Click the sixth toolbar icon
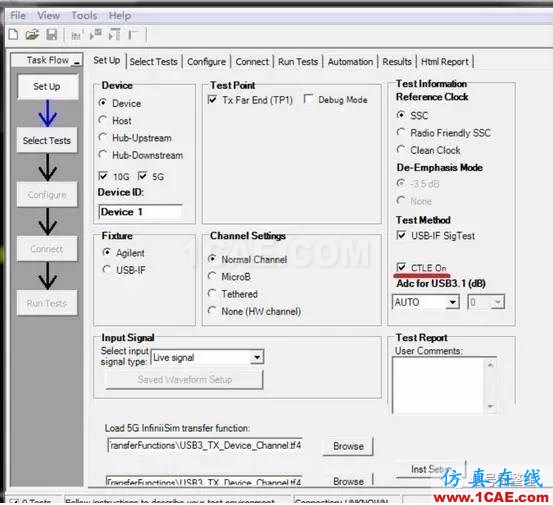Viewport: 553px width, 505px height. (x=115, y=35)
